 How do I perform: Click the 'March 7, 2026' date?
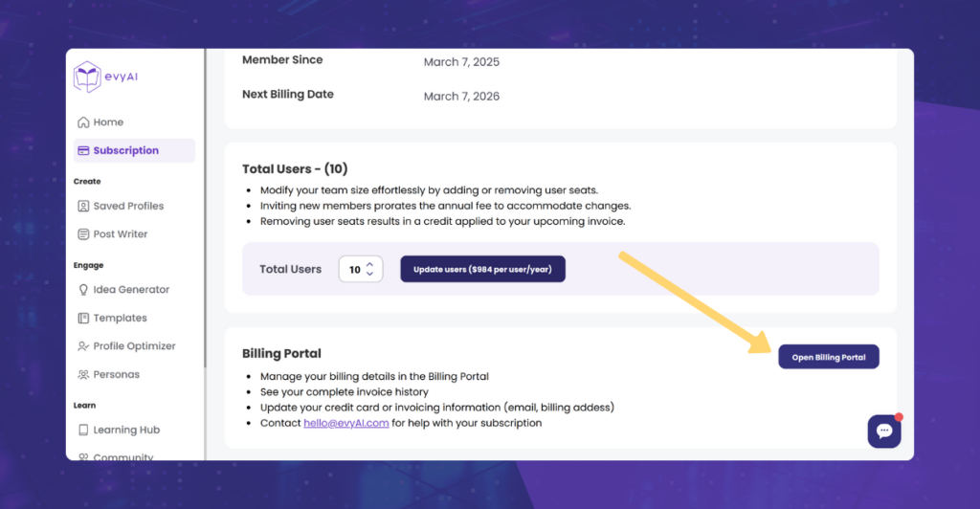pos(462,97)
